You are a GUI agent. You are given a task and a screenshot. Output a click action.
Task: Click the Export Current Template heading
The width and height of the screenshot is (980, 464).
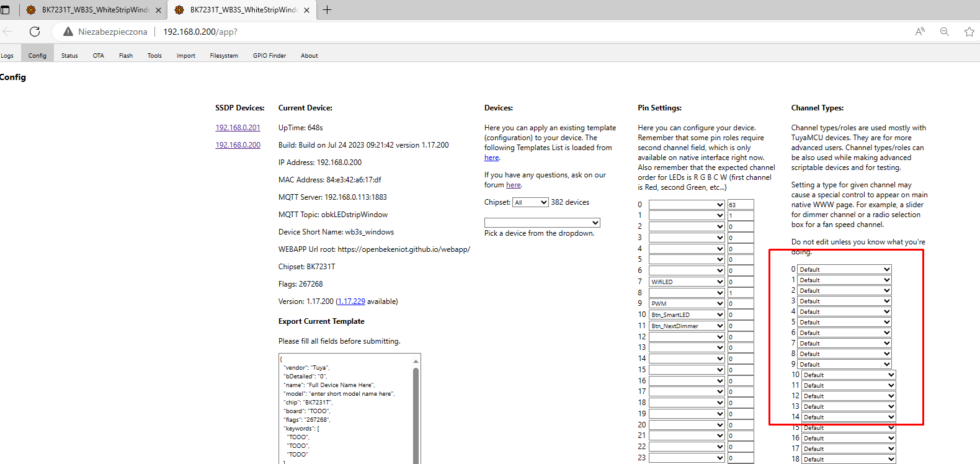tap(321, 321)
